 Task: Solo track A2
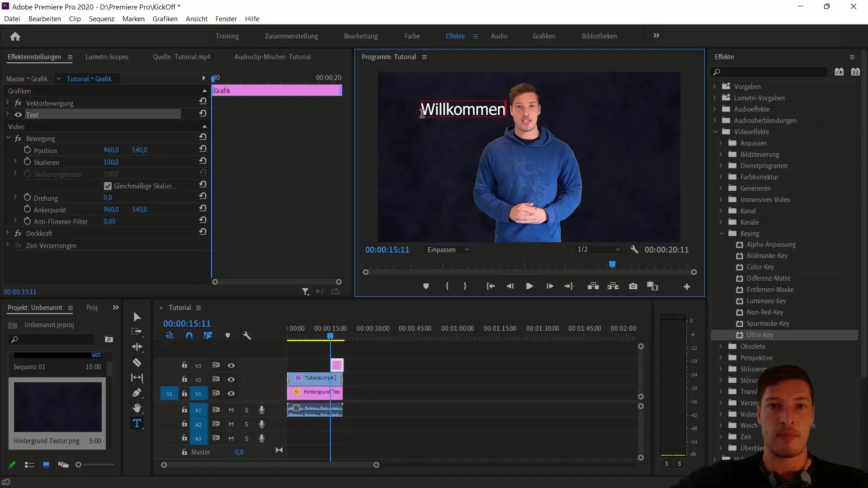click(x=246, y=424)
